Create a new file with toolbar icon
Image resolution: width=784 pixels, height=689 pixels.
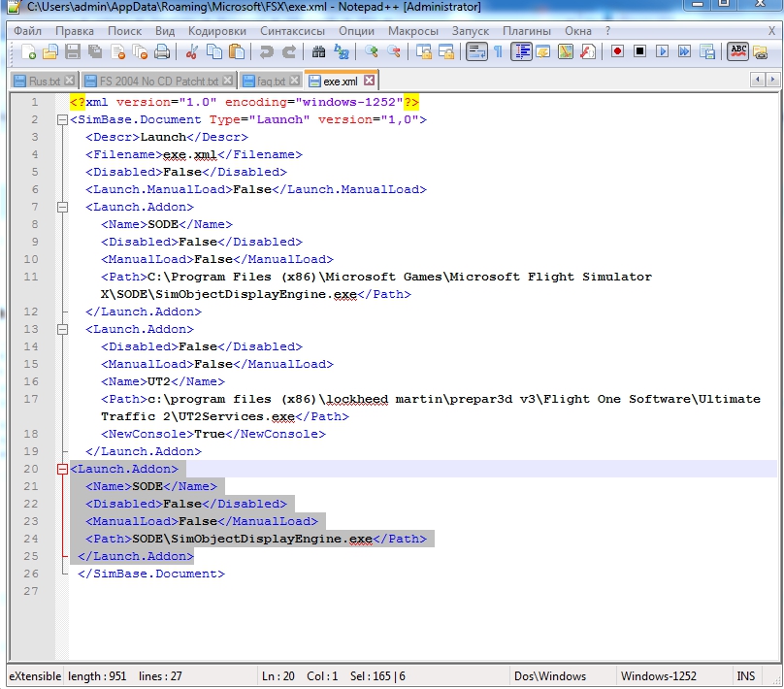pos(28,51)
